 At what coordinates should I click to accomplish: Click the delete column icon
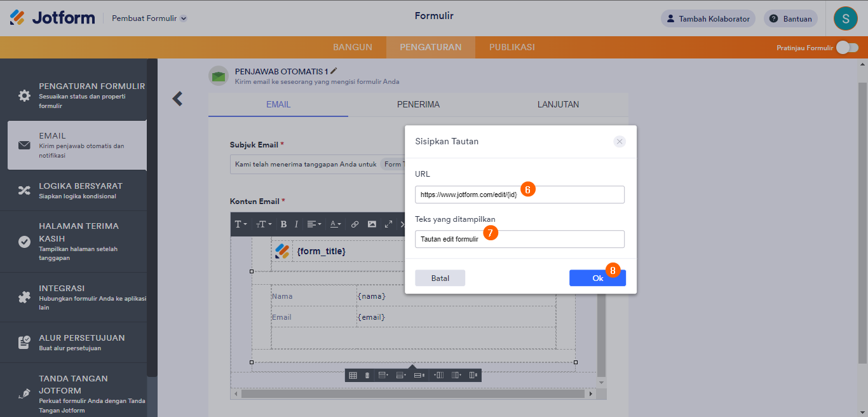473,376
